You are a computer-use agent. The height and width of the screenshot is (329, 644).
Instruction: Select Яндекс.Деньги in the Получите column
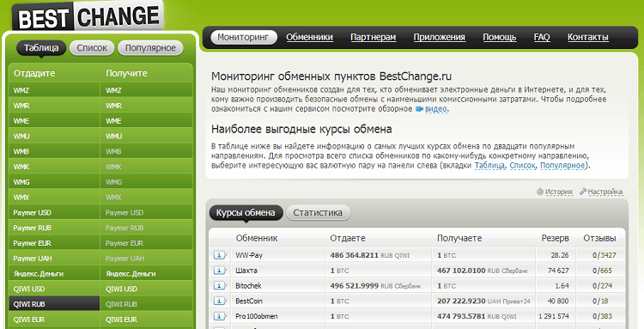click(147, 273)
